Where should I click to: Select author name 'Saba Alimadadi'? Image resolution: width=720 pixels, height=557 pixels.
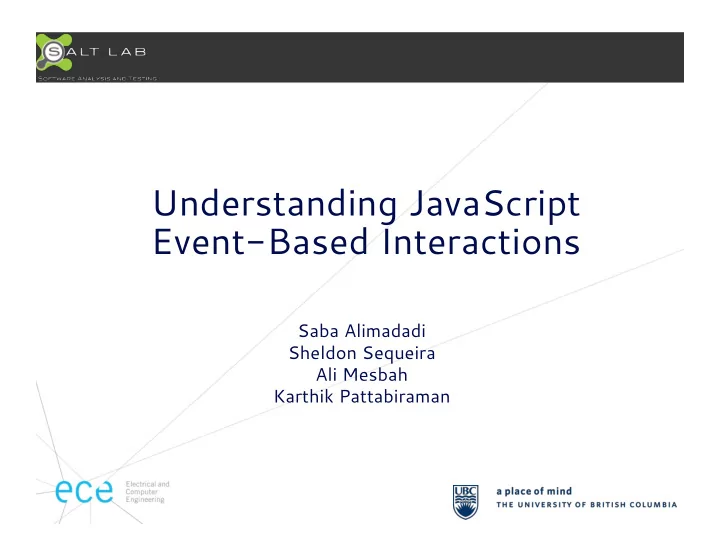(x=362, y=331)
